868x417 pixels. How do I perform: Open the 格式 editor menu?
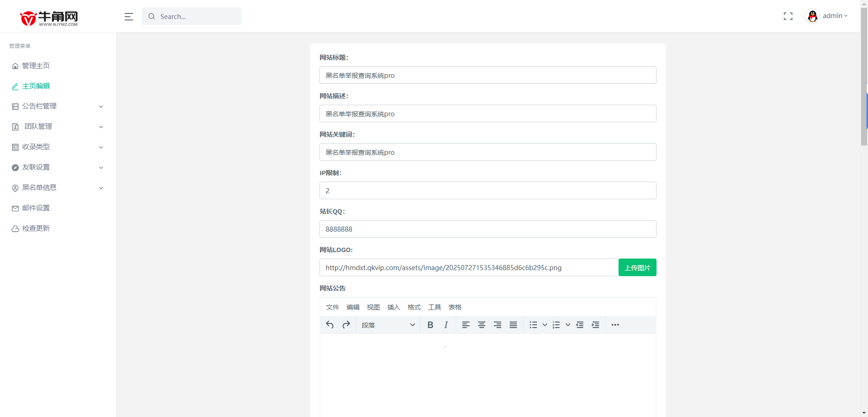(x=414, y=307)
